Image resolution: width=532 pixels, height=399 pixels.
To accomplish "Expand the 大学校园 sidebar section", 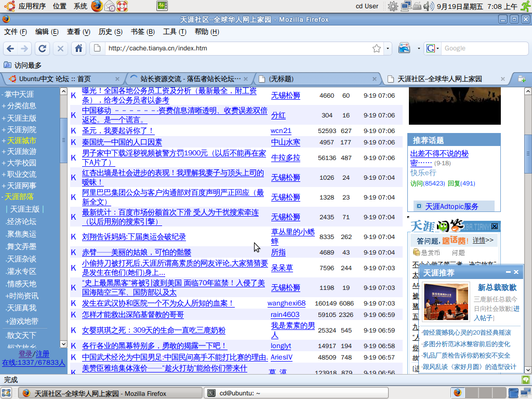I will (x=4, y=163).
